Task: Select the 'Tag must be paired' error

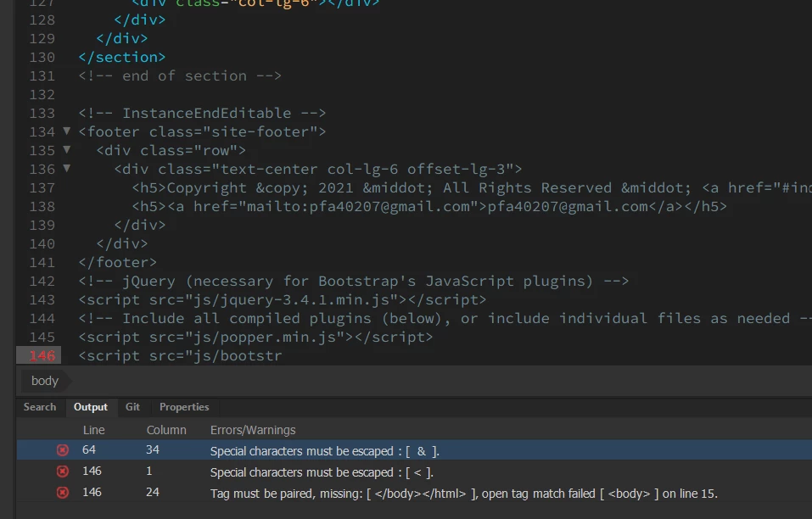Action: pos(463,494)
